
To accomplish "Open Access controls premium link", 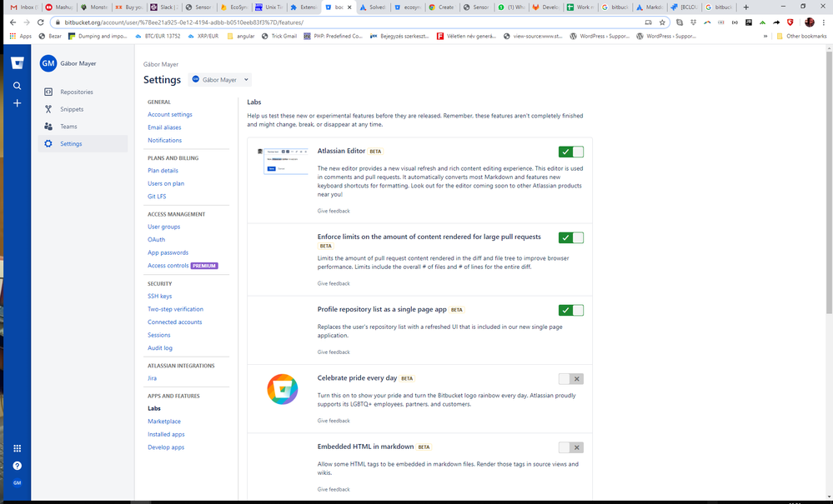I will pos(183,265).
